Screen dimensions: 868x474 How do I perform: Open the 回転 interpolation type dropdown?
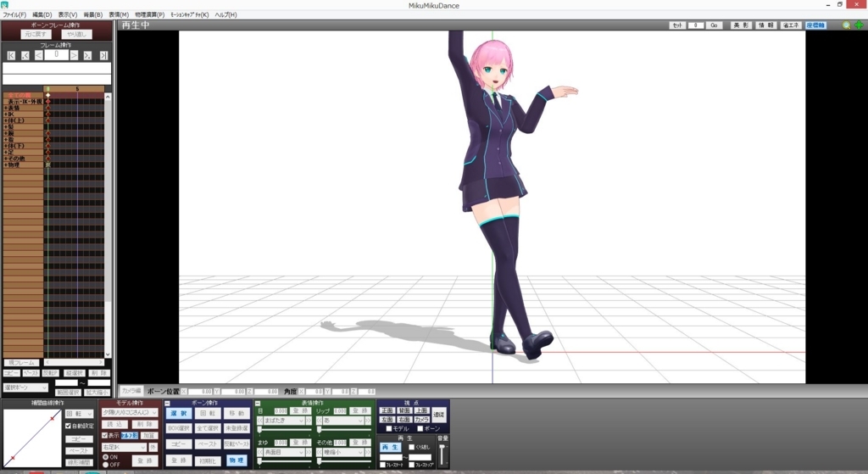(x=79, y=414)
